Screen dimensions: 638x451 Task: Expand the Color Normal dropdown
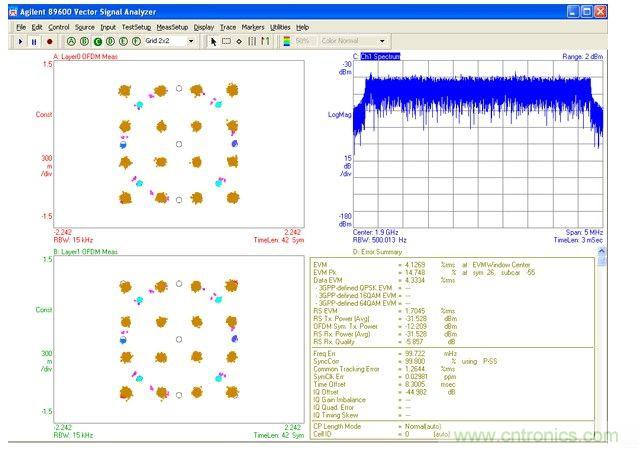[380, 41]
